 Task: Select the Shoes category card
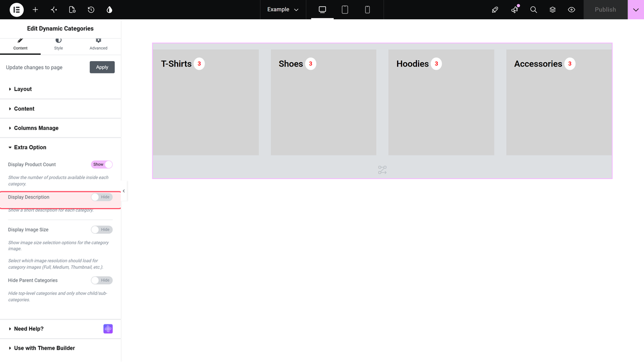(x=324, y=102)
